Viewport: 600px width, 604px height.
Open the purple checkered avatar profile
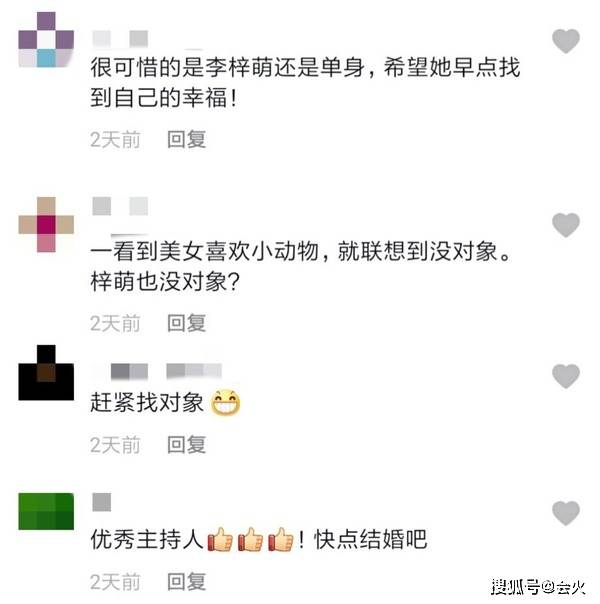[46, 40]
